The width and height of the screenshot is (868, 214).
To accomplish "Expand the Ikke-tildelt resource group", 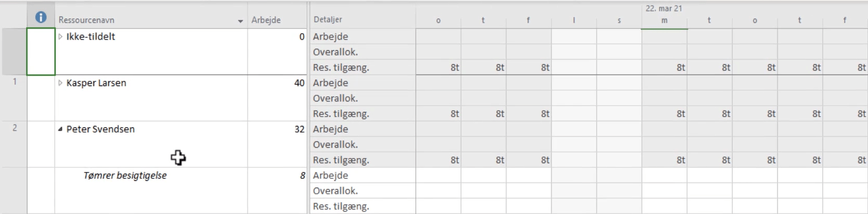I will click(61, 37).
